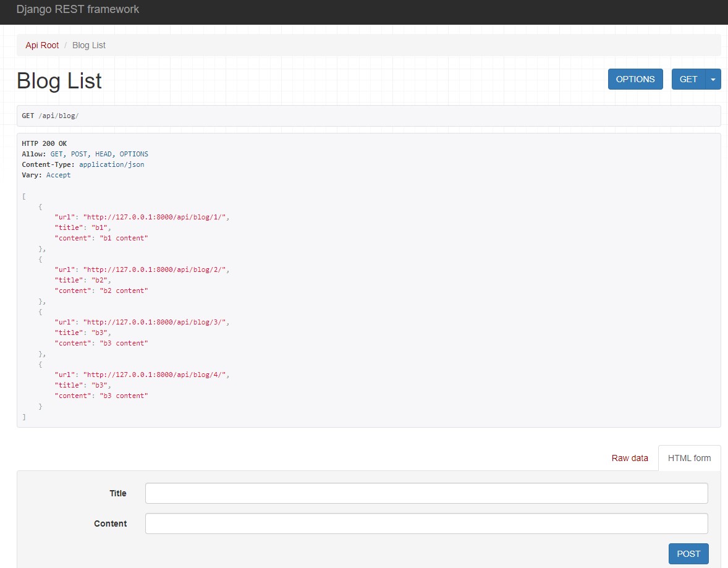This screenshot has height=568, width=728.
Task: Select the title "b2" value
Action: click(99, 280)
